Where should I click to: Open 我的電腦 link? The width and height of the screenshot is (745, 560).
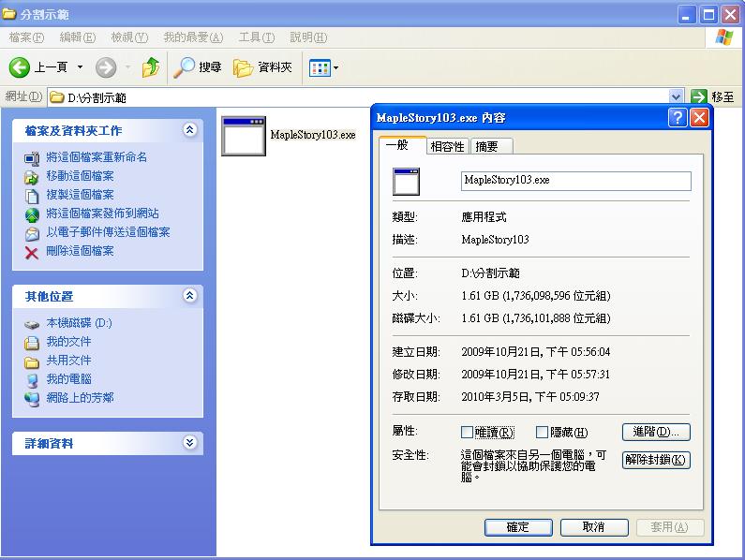coord(68,379)
